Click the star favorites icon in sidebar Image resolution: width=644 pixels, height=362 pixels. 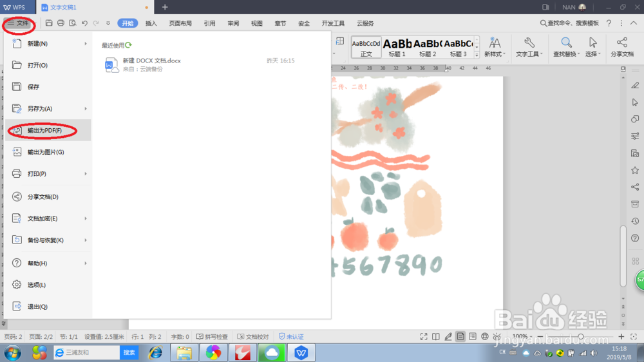[635, 170]
